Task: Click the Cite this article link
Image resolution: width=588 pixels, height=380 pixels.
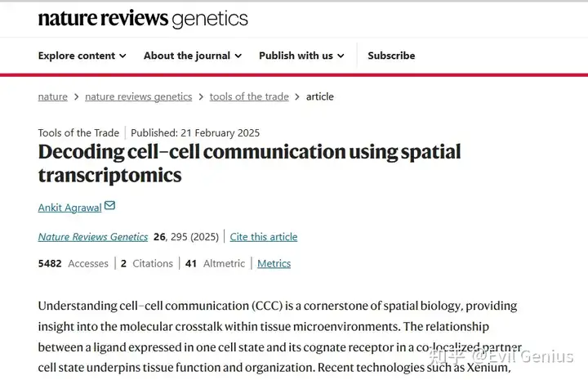Action: (x=264, y=237)
